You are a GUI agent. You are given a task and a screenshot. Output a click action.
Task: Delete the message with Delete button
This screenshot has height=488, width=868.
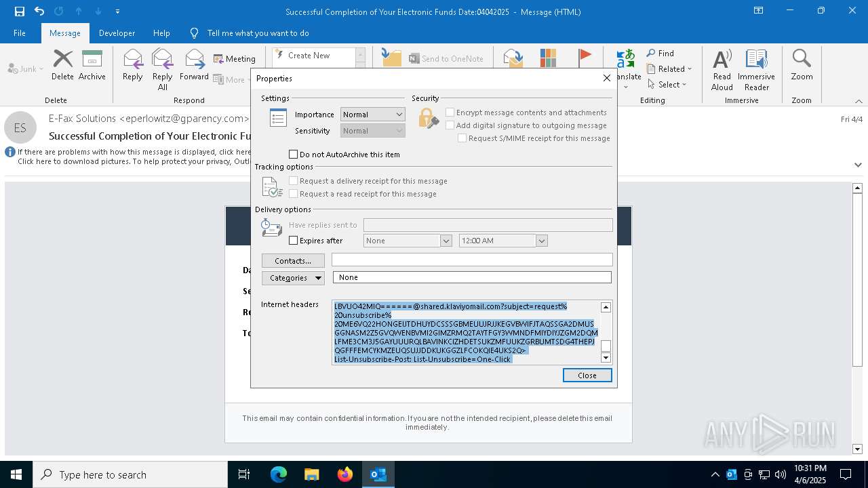click(x=62, y=65)
